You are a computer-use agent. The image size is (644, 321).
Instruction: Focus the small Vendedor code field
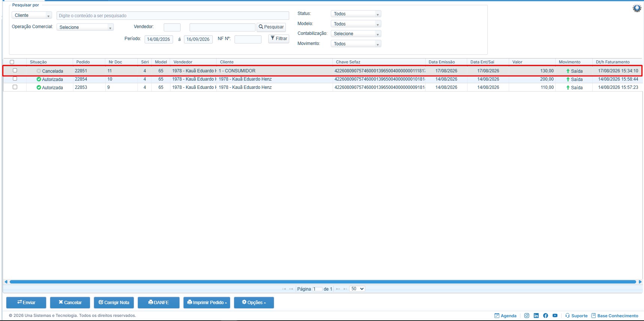click(x=172, y=27)
